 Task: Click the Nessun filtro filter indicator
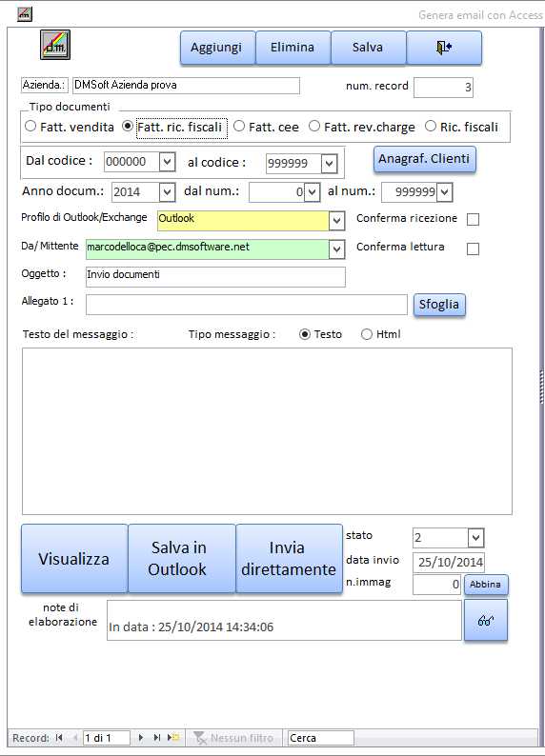pos(233,738)
